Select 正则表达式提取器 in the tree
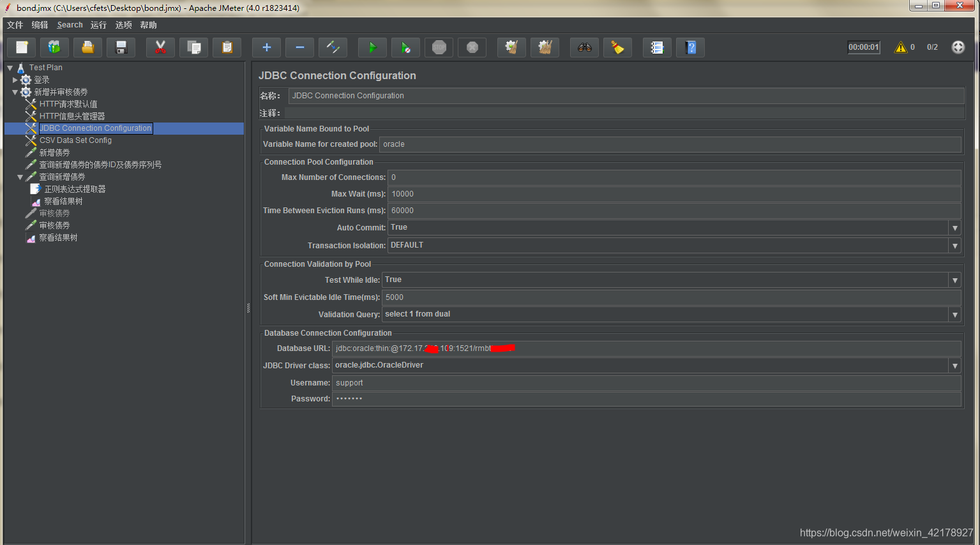 coord(75,189)
